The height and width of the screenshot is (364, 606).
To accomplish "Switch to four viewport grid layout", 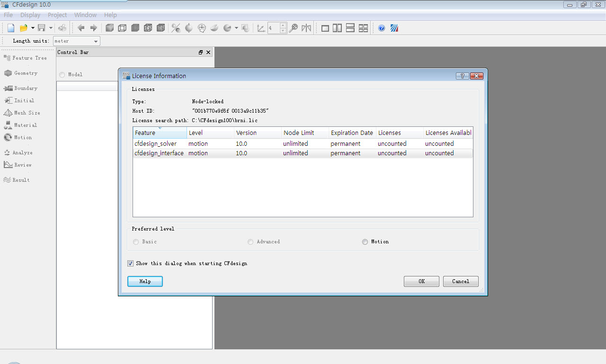I will point(363,28).
